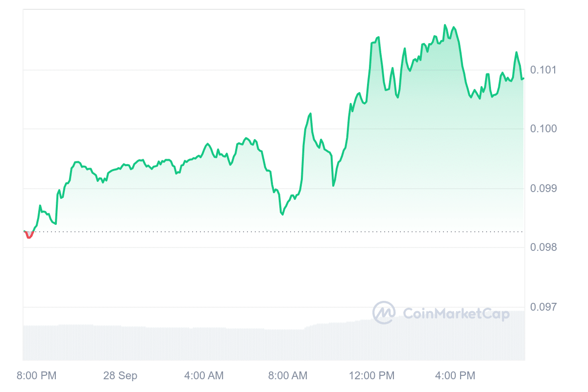Click the CoinMarketCap watermark text
Image resolution: width=588 pixels, height=392 pixels.
[x=456, y=314]
